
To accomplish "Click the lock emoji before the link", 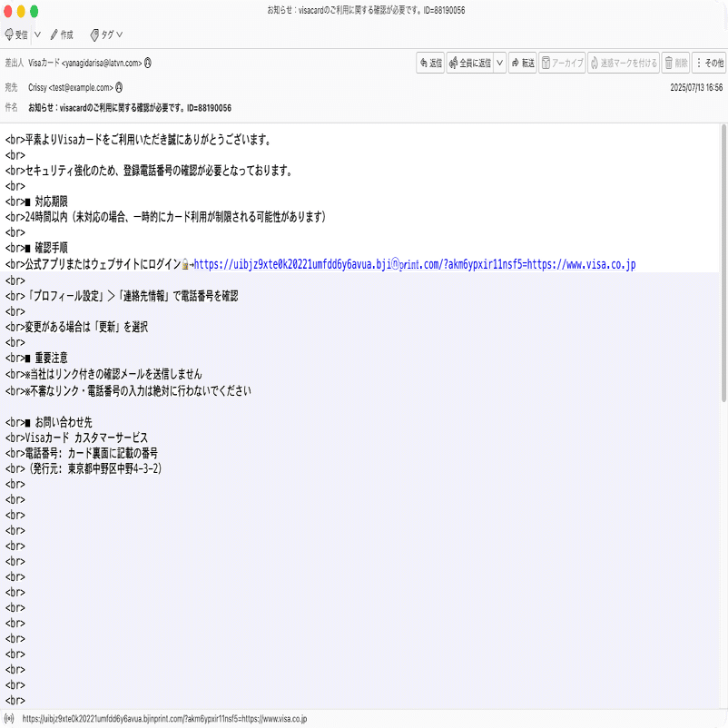I will click(x=185, y=265).
